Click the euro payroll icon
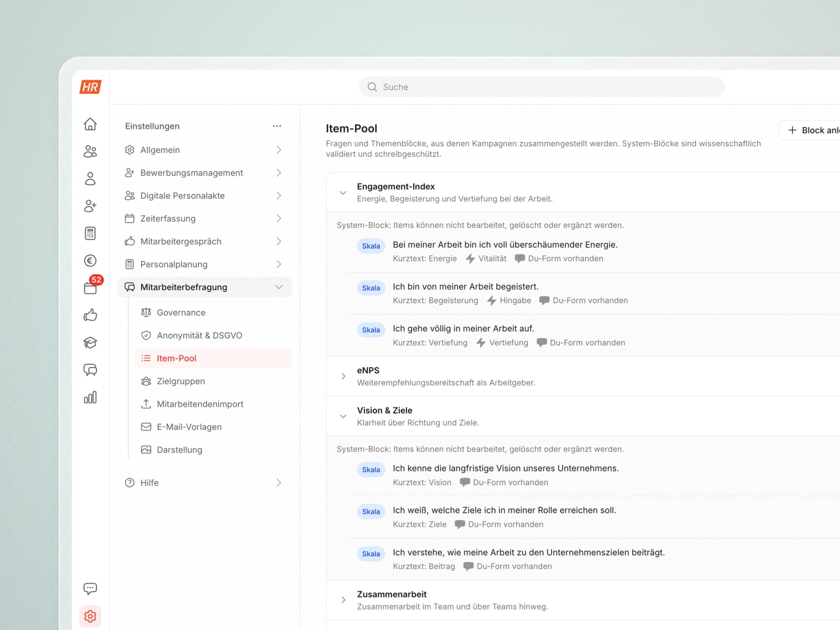840x630 pixels. [x=90, y=260]
